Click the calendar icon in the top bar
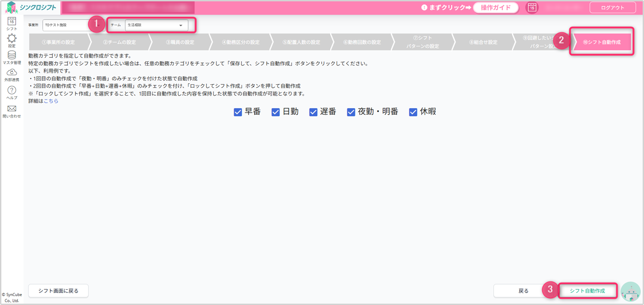Image resolution: width=644 pixels, height=305 pixels. point(532,7)
